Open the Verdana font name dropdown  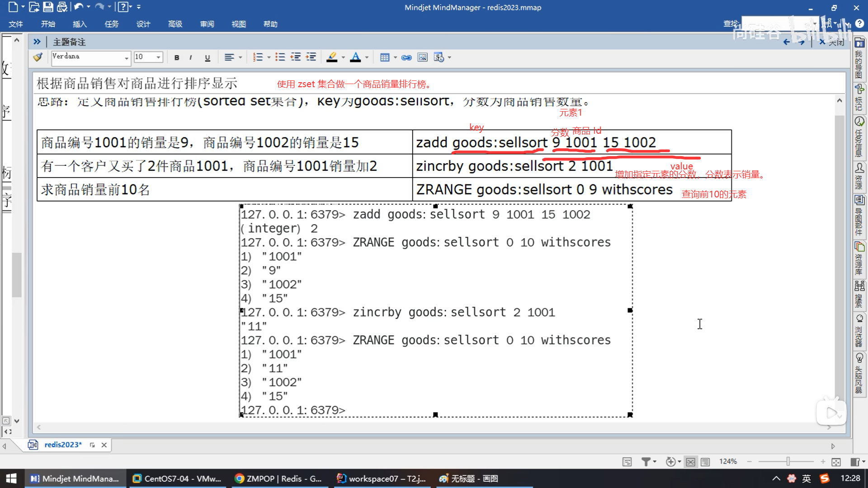coord(127,57)
